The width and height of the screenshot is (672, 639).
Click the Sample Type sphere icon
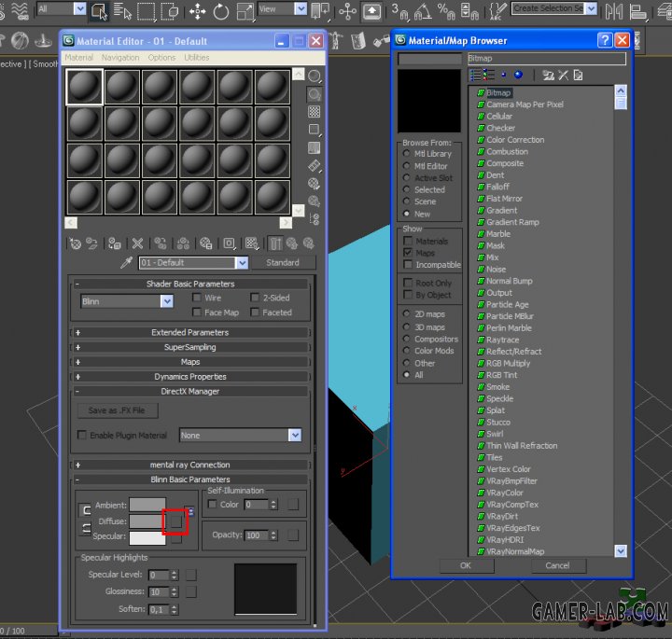pos(315,76)
